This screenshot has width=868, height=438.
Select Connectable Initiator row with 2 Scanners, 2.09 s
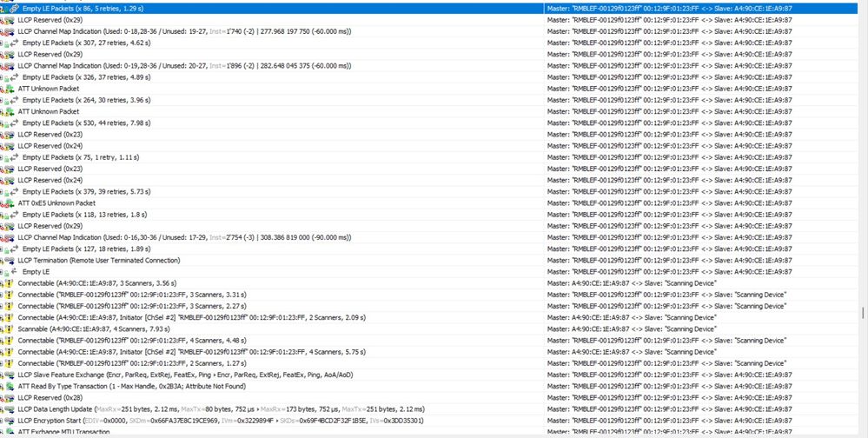click(272, 318)
